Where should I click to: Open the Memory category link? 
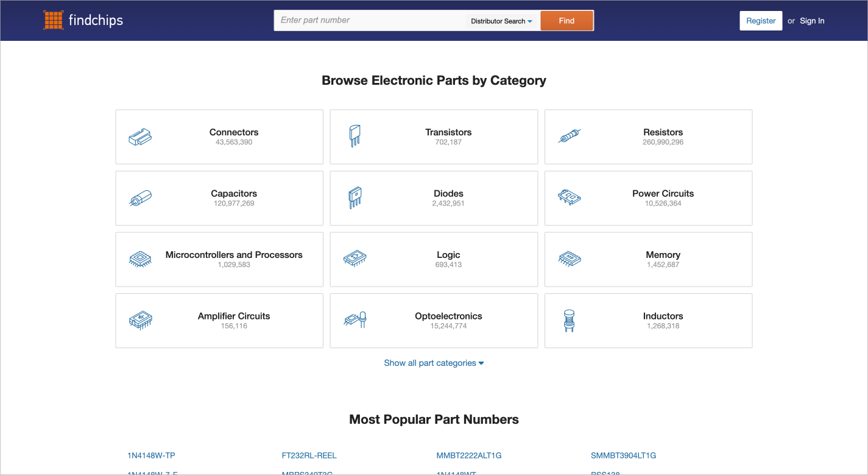[663, 255]
